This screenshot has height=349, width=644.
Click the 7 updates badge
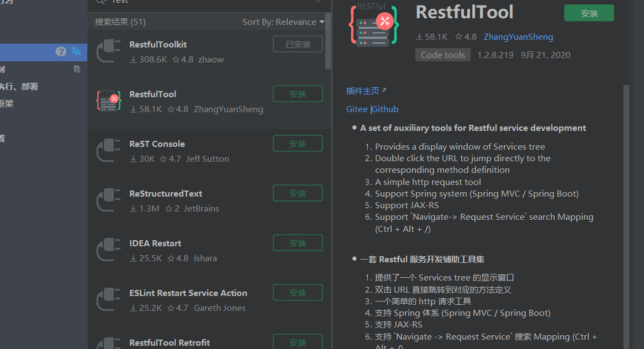click(61, 52)
